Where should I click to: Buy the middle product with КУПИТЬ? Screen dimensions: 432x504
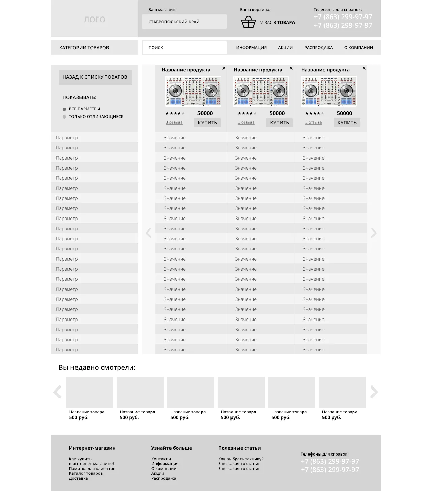[279, 123]
